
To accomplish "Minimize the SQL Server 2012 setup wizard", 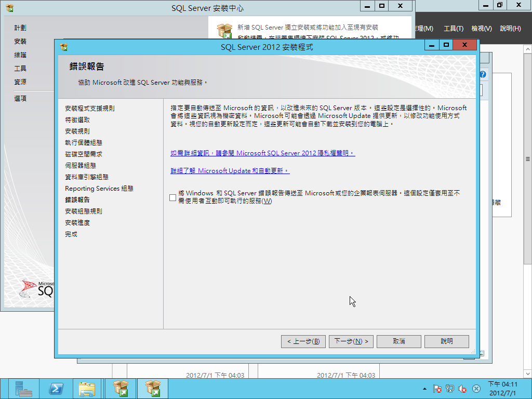I will pyautogui.click(x=432, y=45).
